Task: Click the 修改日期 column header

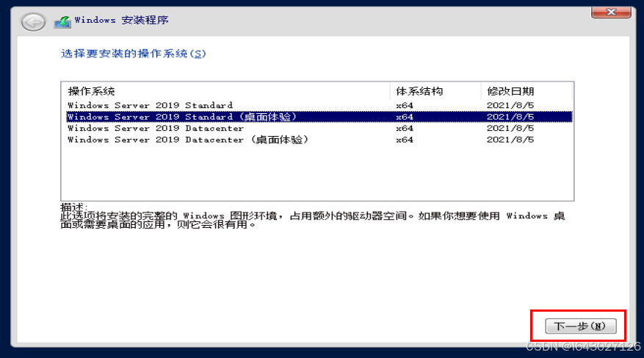Action: [x=527, y=91]
